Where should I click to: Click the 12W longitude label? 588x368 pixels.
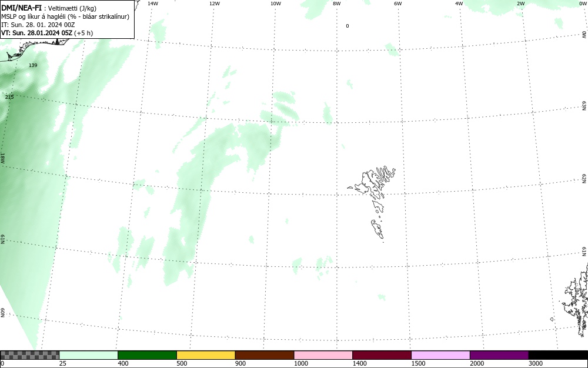215,4
